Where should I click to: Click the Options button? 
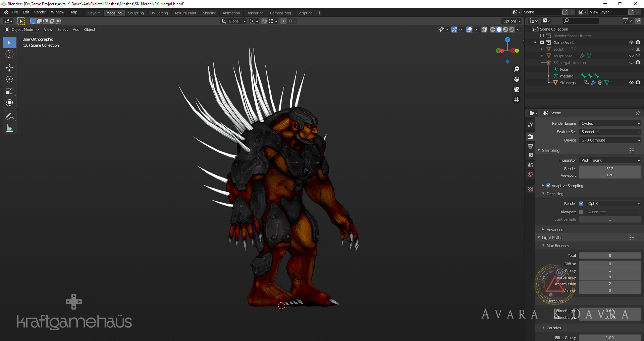pos(512,21)
